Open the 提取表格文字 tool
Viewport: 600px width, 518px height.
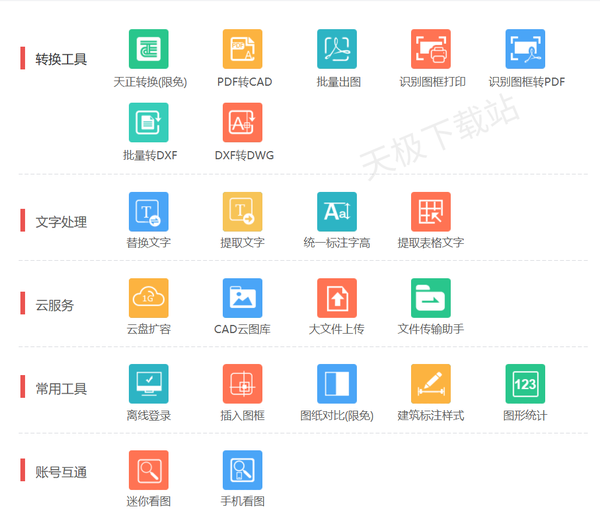point(431,211)
